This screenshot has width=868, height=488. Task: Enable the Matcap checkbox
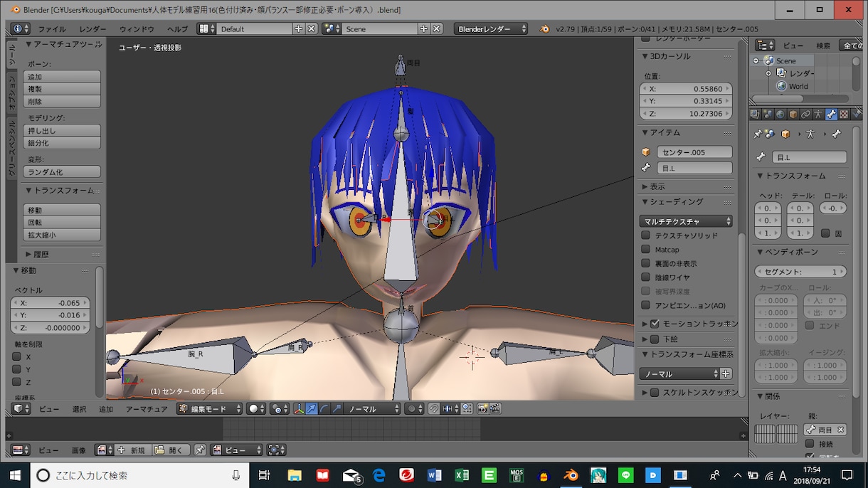(x=645, y=250)
